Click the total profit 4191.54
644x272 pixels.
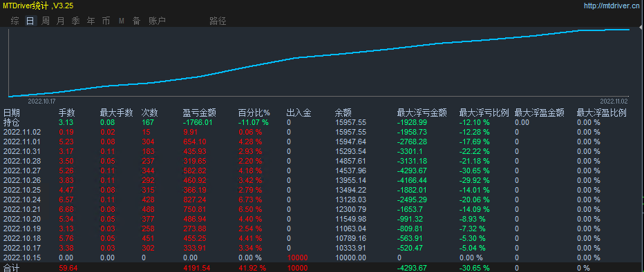tap(196, 268)
